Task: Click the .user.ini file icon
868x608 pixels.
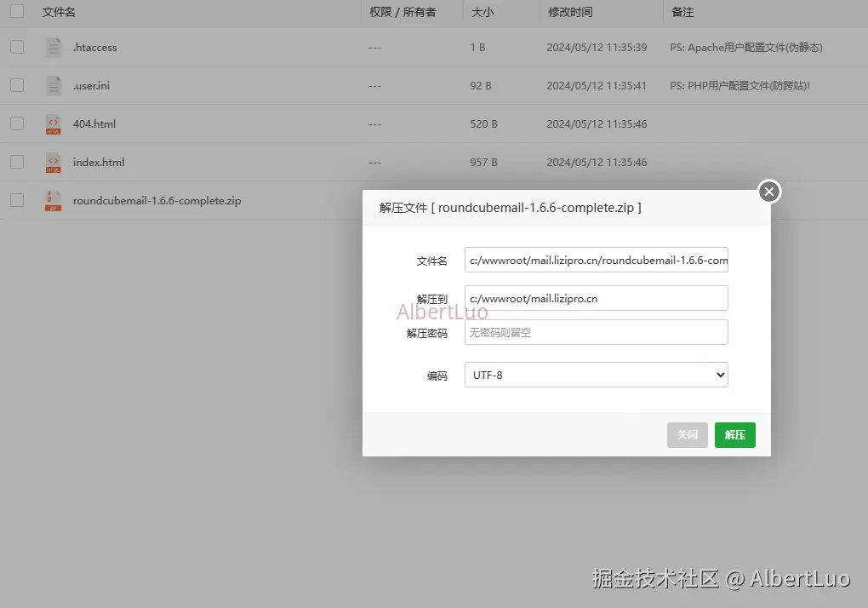Action: (x=53, y=86)
